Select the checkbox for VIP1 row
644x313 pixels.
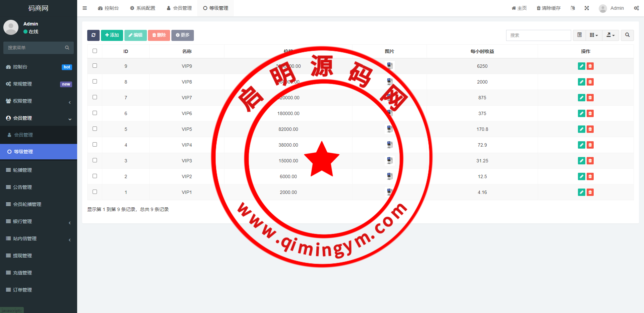[x=95, y=192]
